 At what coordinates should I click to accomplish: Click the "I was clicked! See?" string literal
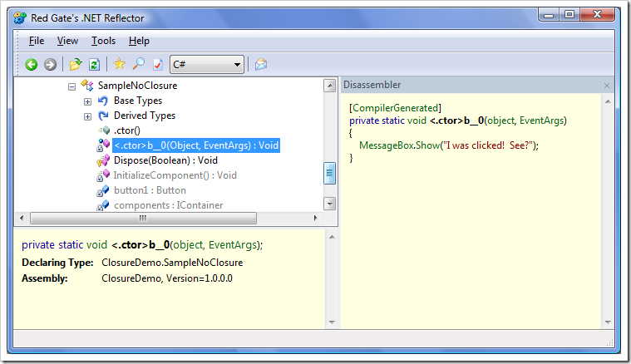pos(487,145)
